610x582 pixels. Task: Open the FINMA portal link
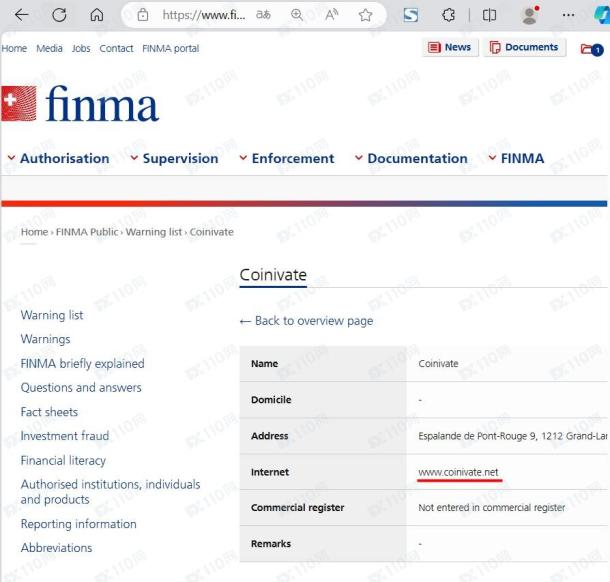170,48
